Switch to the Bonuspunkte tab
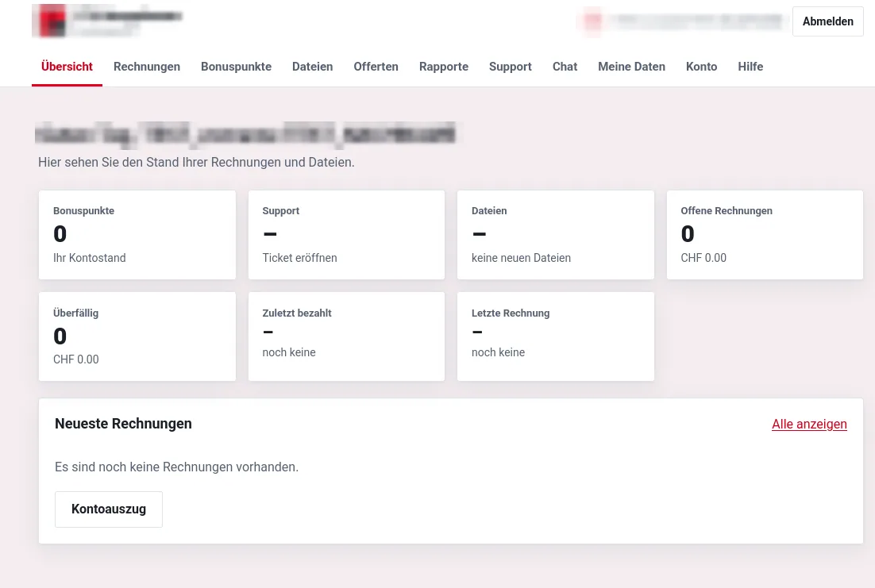The height and width of the screenshot is (588, 875). click(x=236, y=67)
